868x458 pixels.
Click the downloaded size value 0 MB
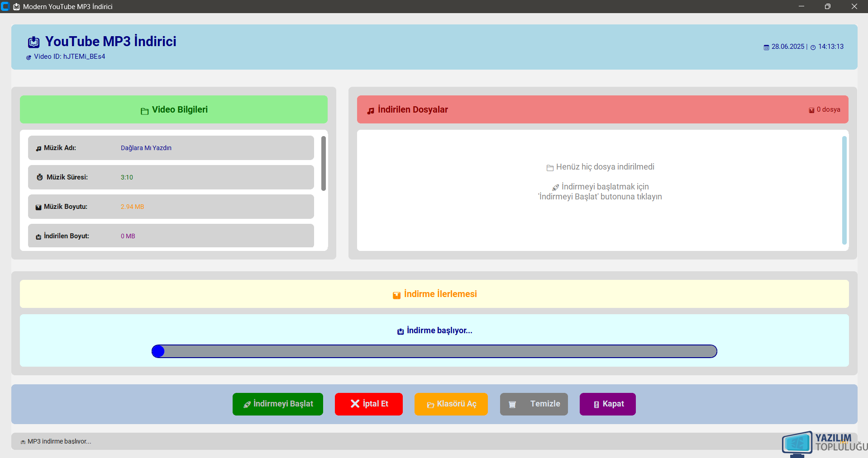click(128, 236)
